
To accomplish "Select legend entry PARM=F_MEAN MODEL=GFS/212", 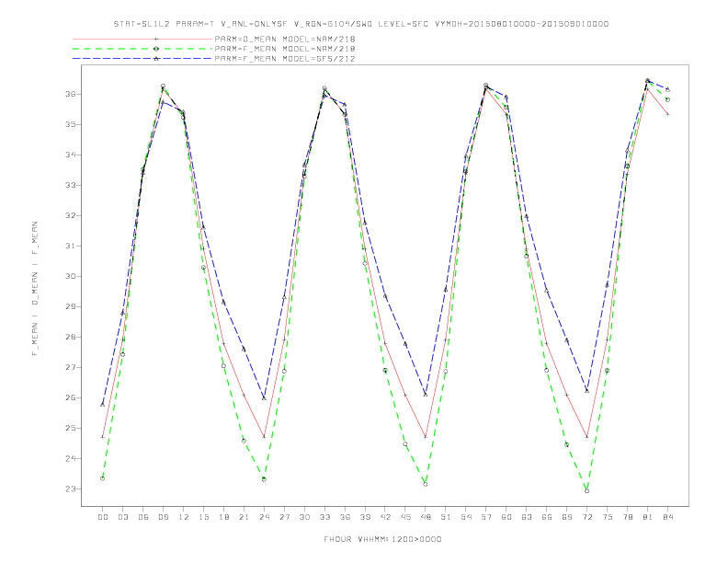I will point(285,59).
